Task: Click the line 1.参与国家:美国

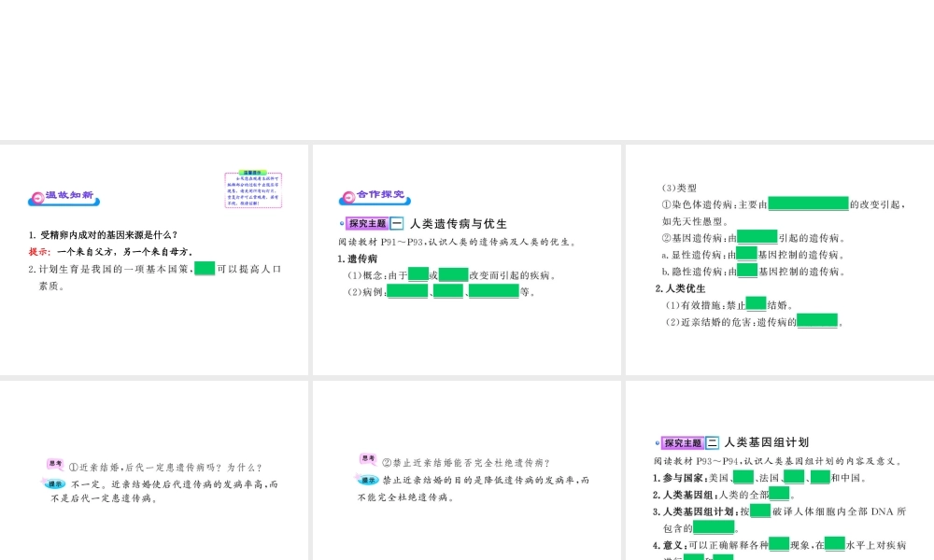Action: point(760,477)
